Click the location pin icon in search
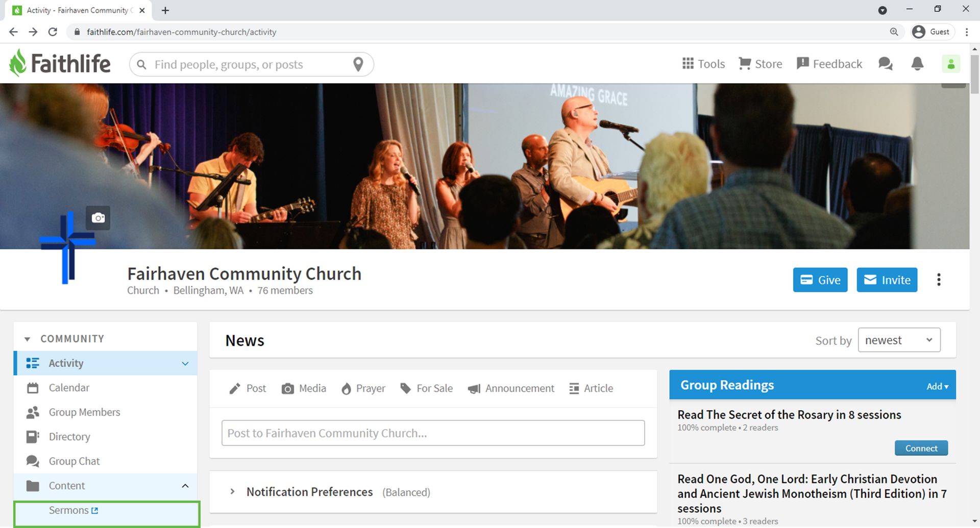This screenshot has height=528, width=980. (x=358, y=64)
